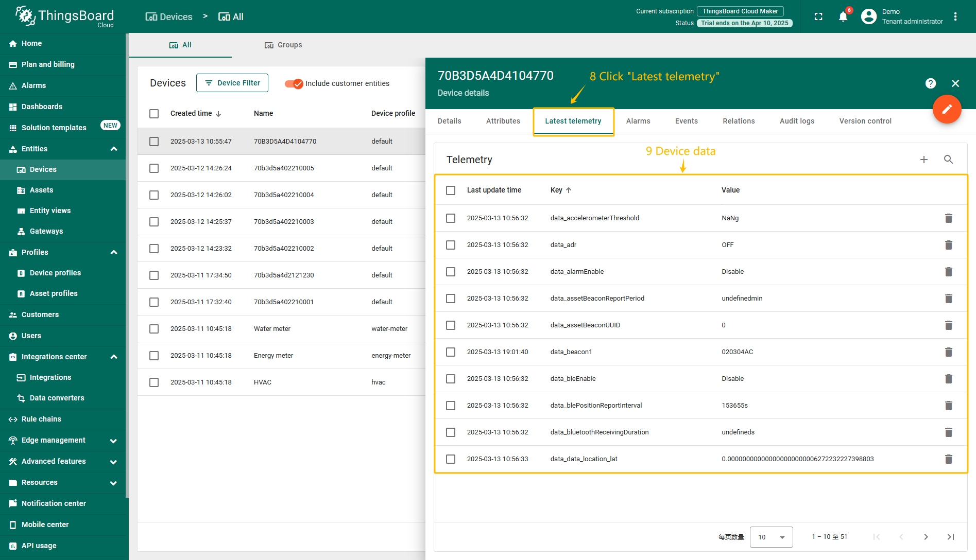976x560 pixels.
Task: Check the data_alarmEnable row checkbox
Action: point(451,272)
